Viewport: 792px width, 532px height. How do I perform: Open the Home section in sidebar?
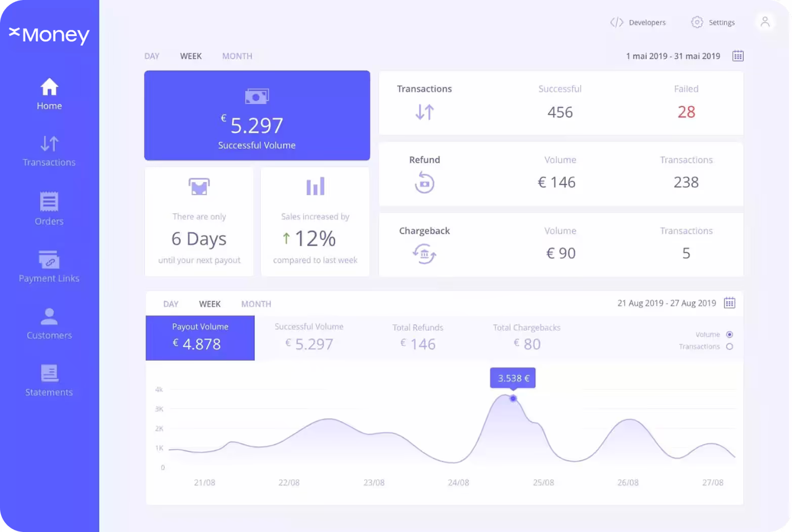[49, 94]
